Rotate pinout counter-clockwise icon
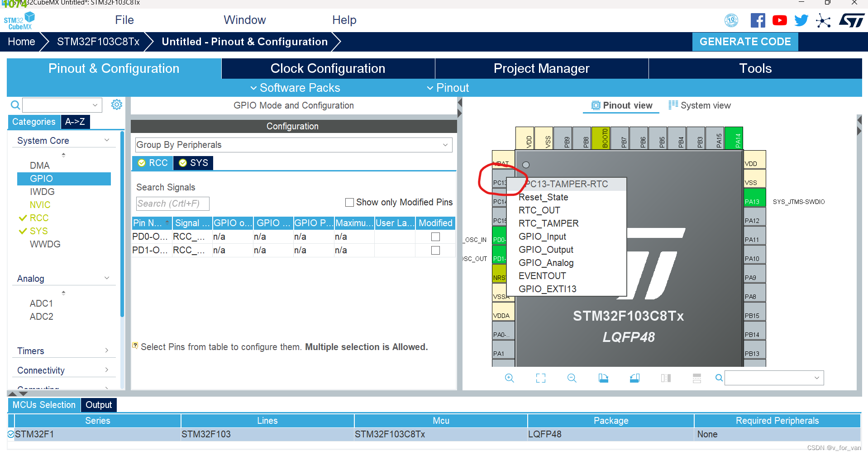The height and width of the screenshot is (455, 868). [x=634, y=378]
